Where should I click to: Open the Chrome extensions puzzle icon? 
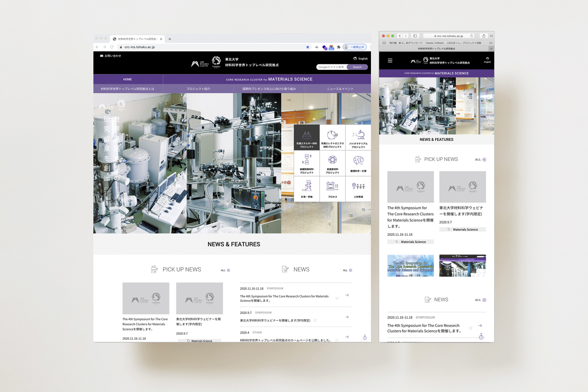[339, 47]
